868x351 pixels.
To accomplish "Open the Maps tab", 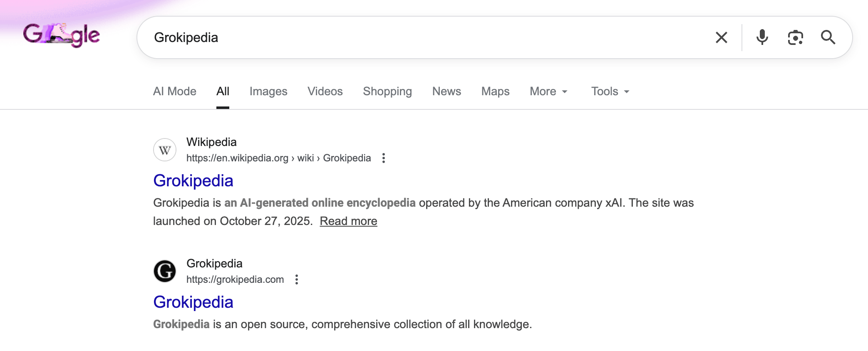I will 495,91.
